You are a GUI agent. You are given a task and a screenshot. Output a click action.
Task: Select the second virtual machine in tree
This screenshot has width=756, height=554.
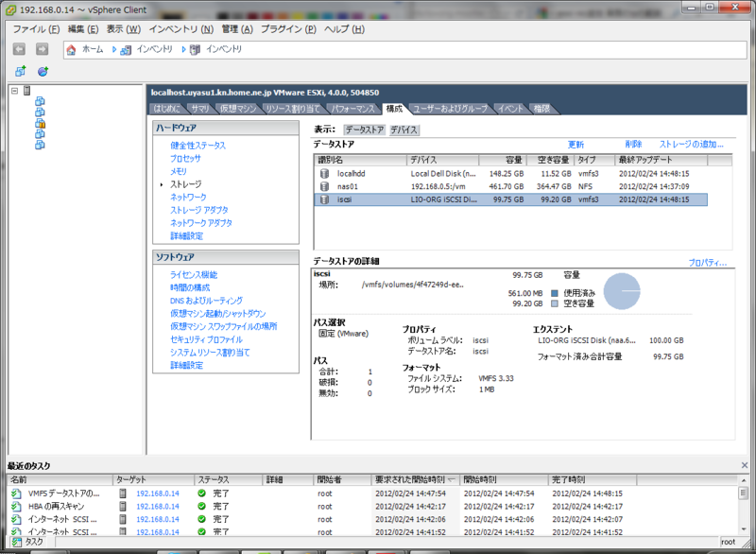tap(40, 113)
